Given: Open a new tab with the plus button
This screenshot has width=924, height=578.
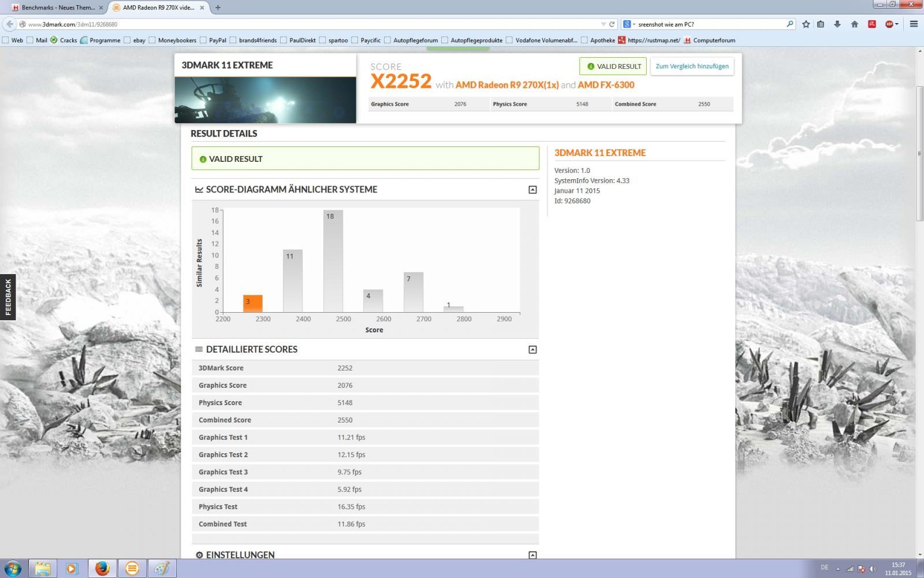Looking at the screenshot, I should pos(218,8).
